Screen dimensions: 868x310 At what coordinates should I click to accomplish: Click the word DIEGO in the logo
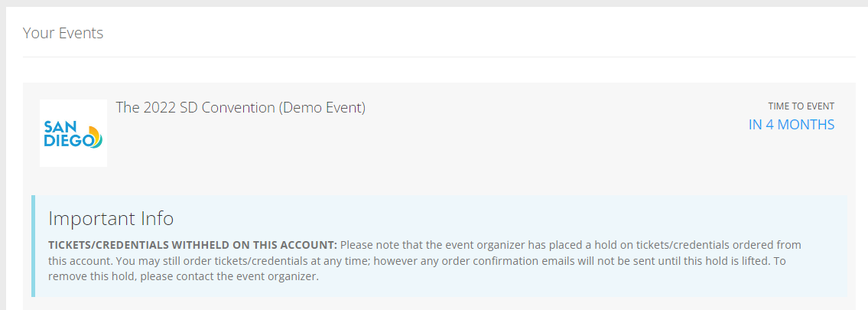tap(69, 141)
